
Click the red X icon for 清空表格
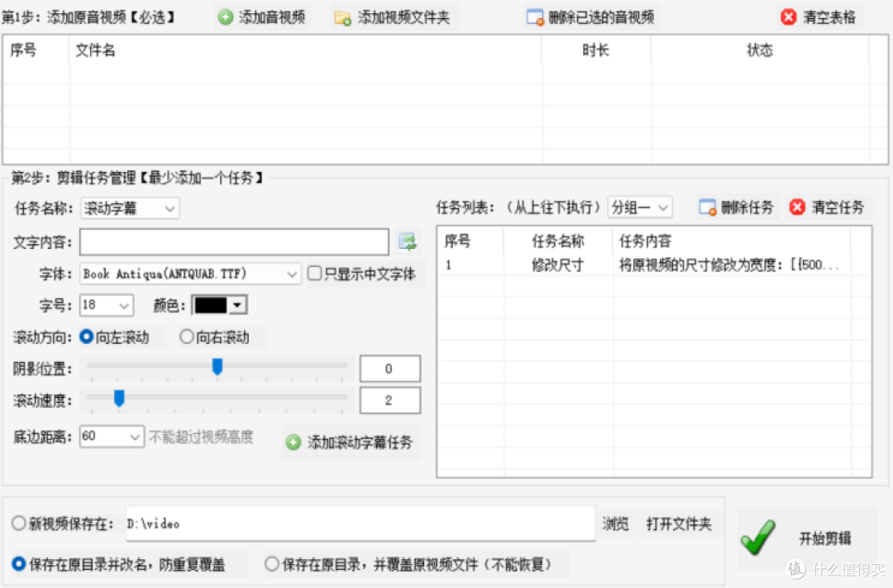(x=789, y=17)
